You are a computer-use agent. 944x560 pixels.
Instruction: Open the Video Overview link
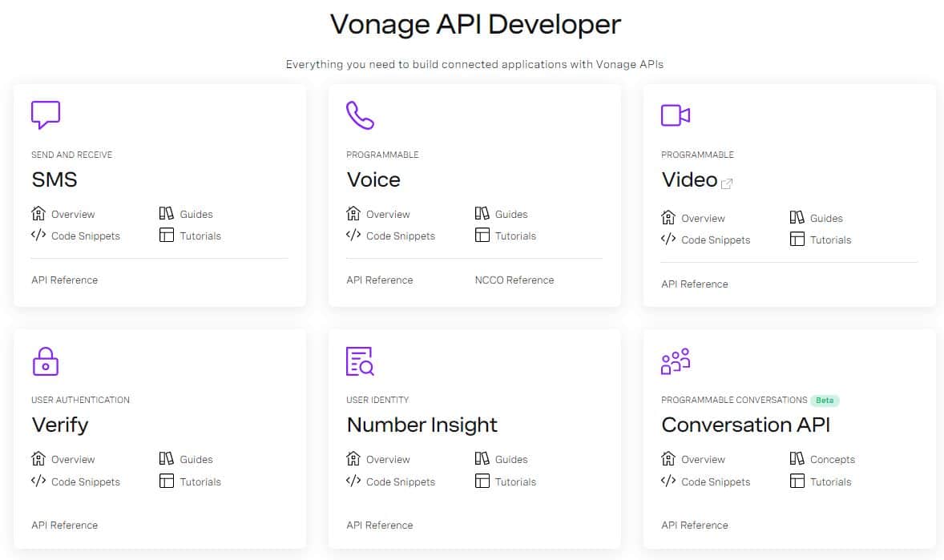(x=703, y=219)
